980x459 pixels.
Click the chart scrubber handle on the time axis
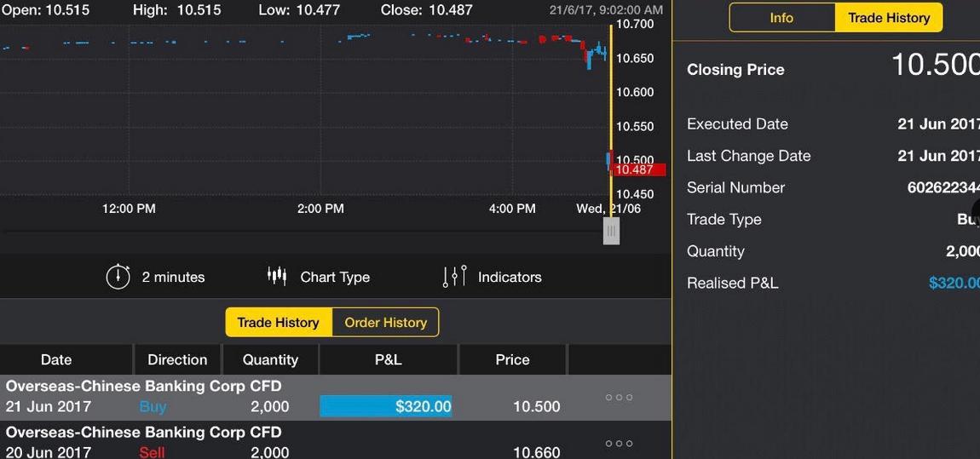point(611,231)
